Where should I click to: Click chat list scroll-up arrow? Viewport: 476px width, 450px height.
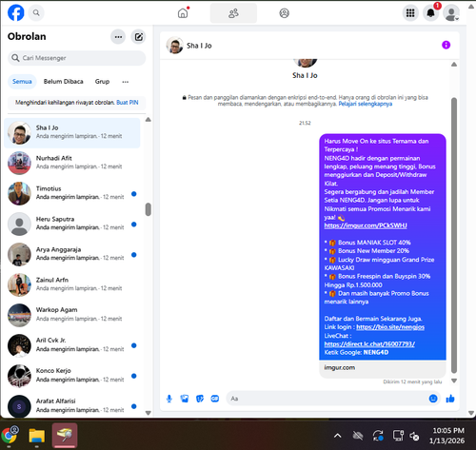[148, 120]
